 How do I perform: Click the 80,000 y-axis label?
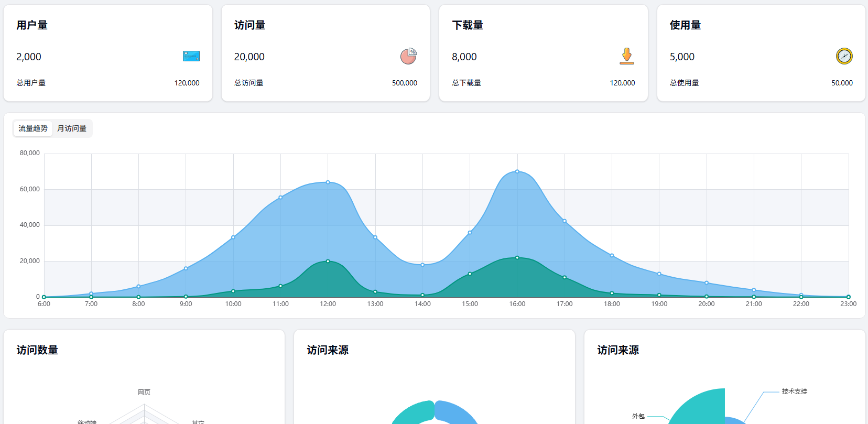[30, 153]
